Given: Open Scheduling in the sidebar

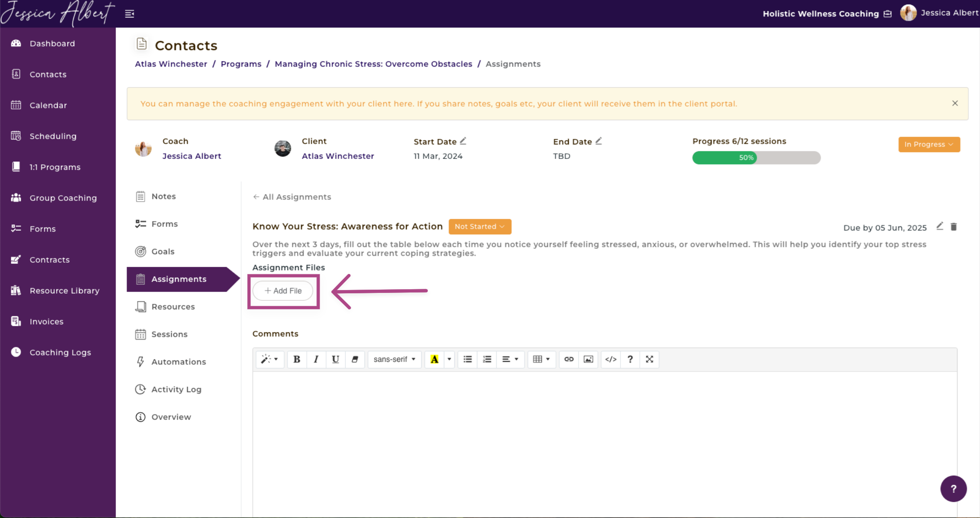Looking at the screenshot, I should pos(53,136).
